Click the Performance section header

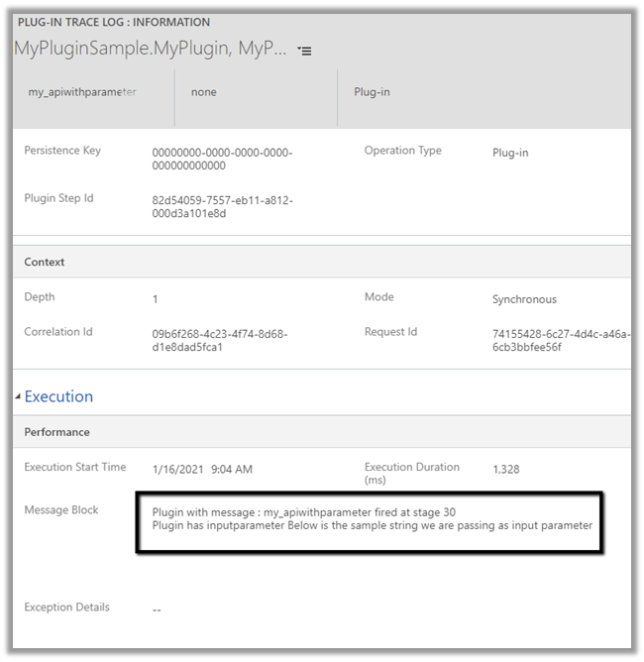coord(56,432)
